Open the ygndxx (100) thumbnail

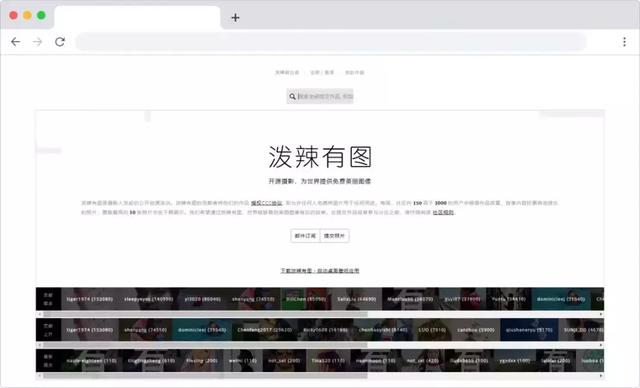[515, 361]
